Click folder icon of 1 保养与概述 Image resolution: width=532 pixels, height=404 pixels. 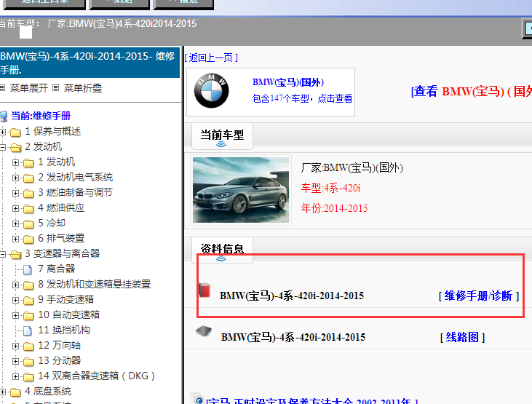pos(15,132)
